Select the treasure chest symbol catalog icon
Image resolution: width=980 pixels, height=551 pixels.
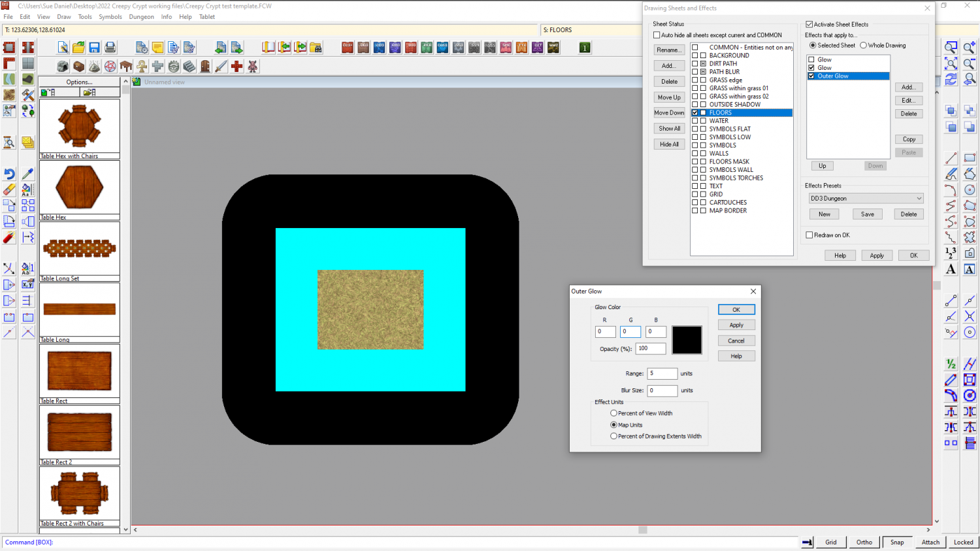click(x=78, y=67)
